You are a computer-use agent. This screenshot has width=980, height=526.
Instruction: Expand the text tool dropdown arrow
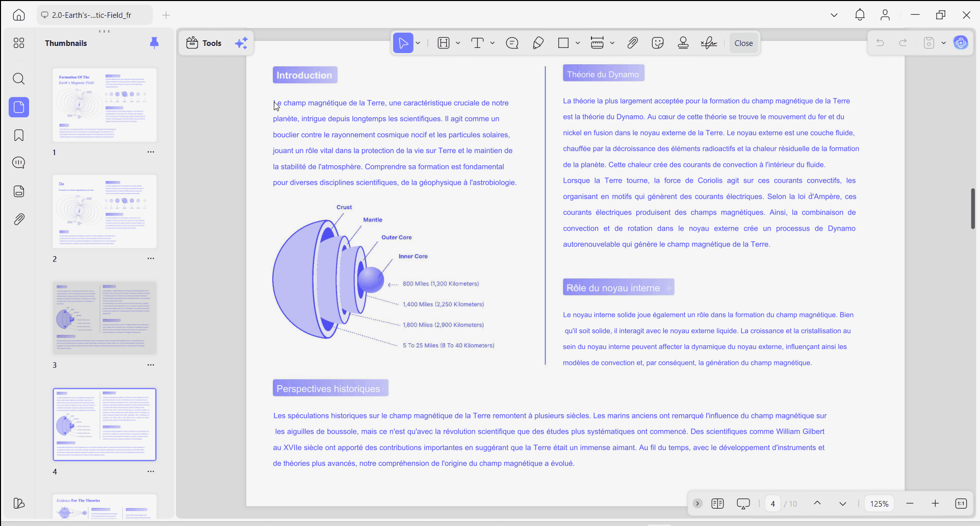coord(493,43)
